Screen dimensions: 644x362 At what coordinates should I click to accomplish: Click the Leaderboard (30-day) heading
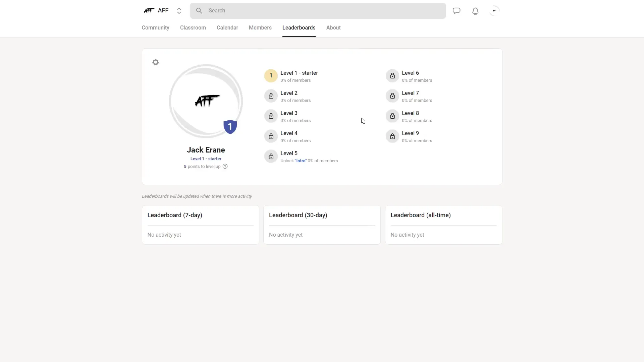point(298,215)
